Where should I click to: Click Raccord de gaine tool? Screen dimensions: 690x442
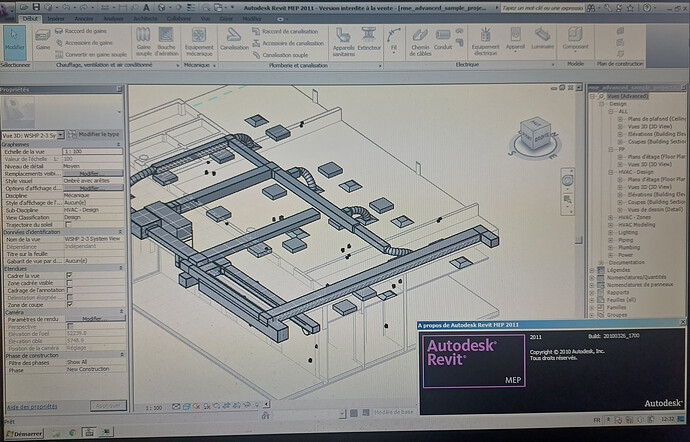point(81,31)
